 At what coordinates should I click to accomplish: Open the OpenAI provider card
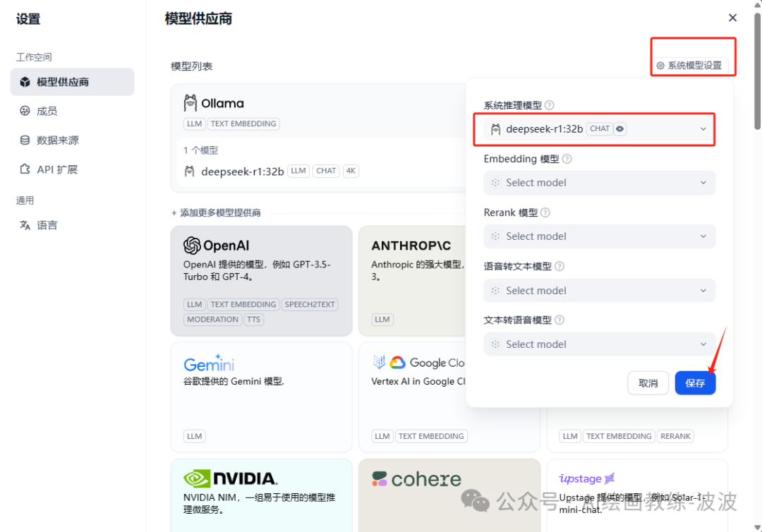pos(262,281)
